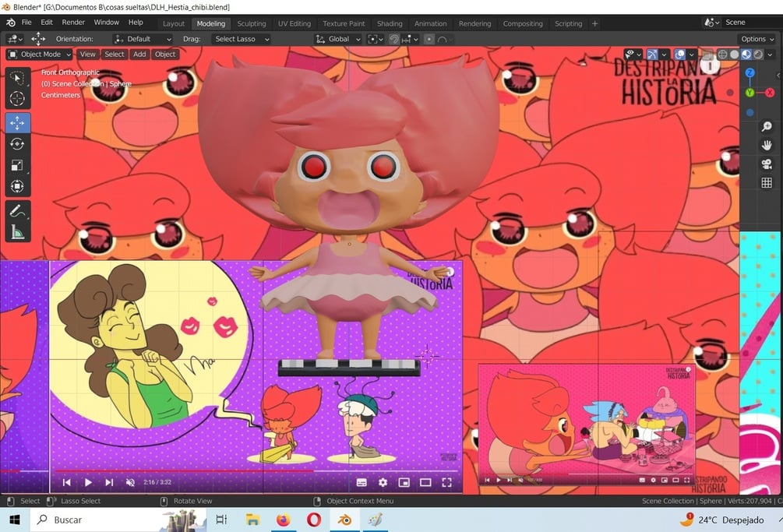Activate the Transform tool

tap(17, 186)
